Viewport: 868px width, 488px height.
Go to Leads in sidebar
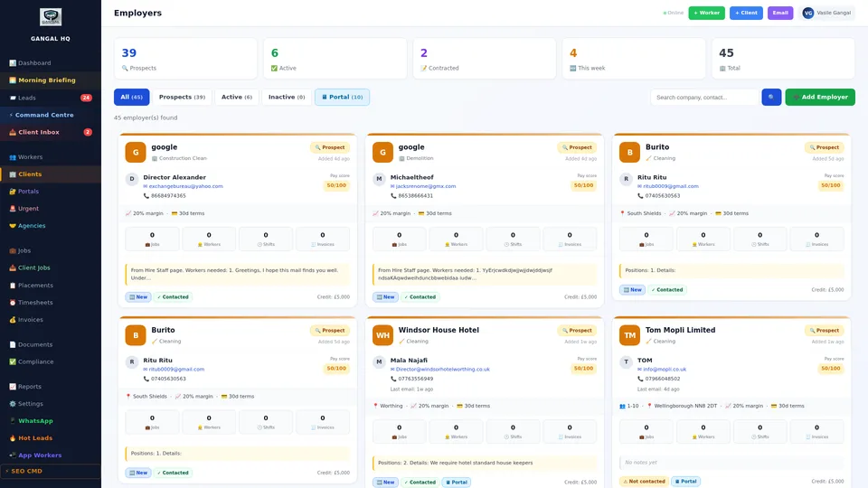(x=51, y=98)
